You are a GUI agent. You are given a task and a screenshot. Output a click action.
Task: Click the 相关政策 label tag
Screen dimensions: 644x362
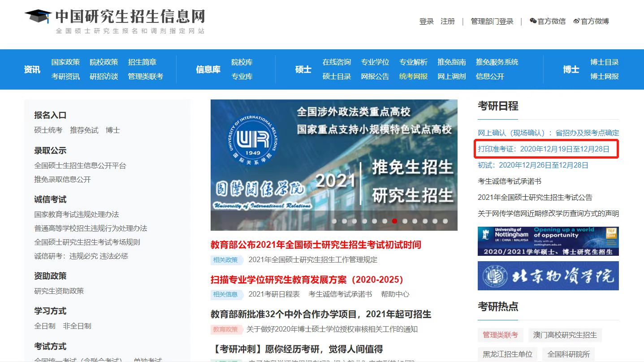[225, 260]
